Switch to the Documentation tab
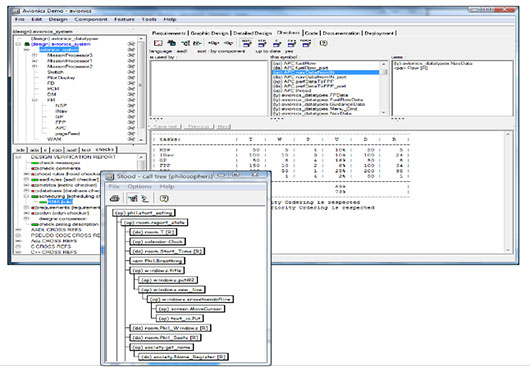Viewport: 530px width, 369px height. click(x=341, y=33)
